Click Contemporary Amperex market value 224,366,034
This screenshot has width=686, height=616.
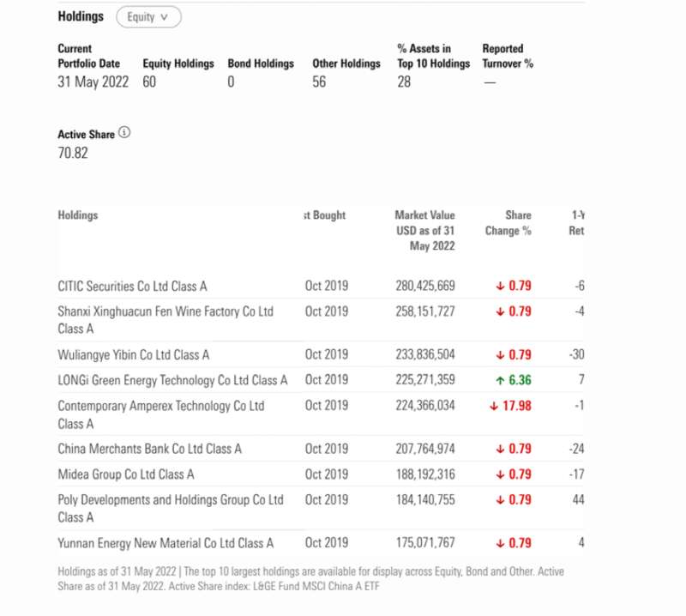tap(425, 406)
